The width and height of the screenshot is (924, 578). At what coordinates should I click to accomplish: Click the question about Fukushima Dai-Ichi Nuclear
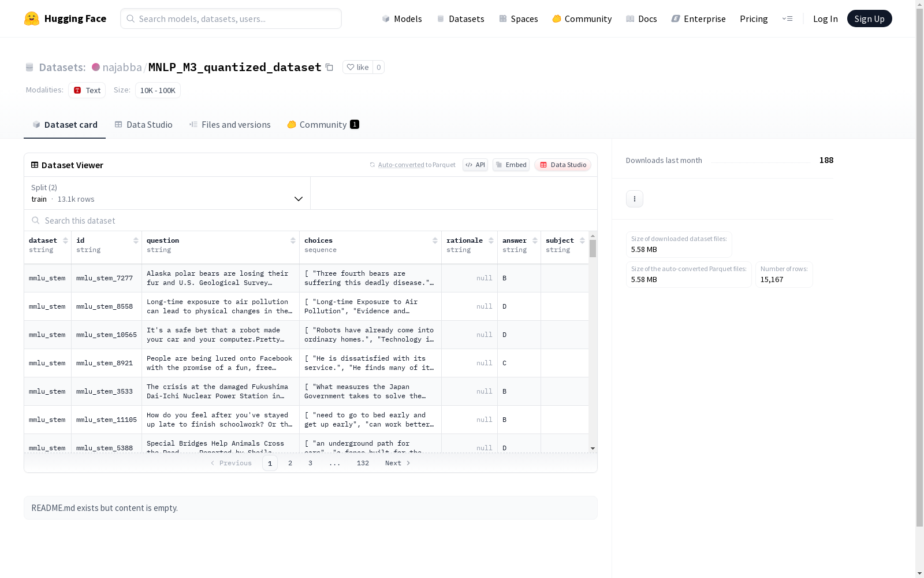(221, 391)
